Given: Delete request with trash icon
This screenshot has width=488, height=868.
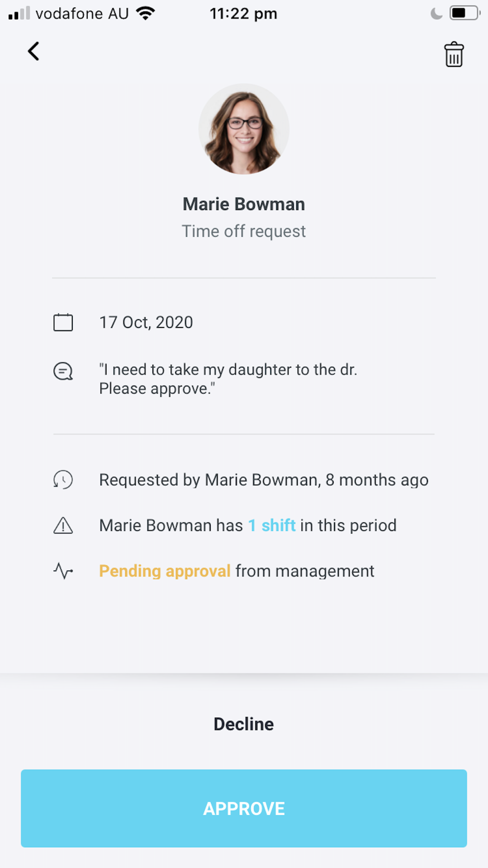Looking at the screenshot, I should click(x=453, y=54).
